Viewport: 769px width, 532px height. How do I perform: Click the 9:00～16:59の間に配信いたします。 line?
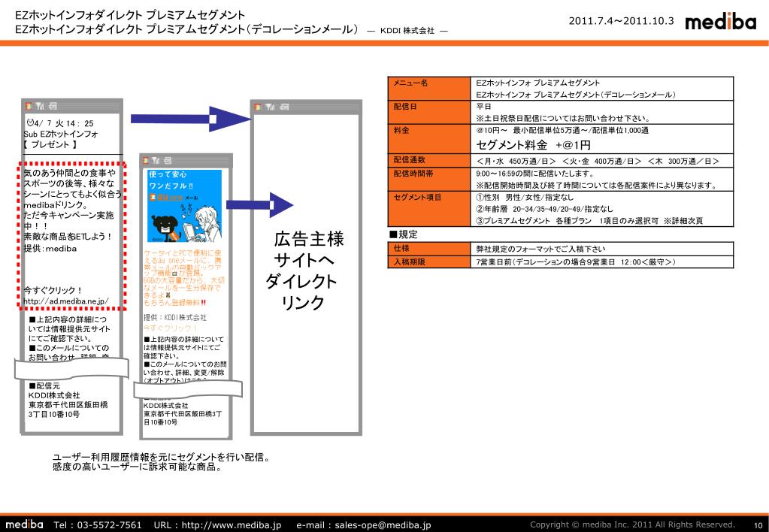point(535,174)
